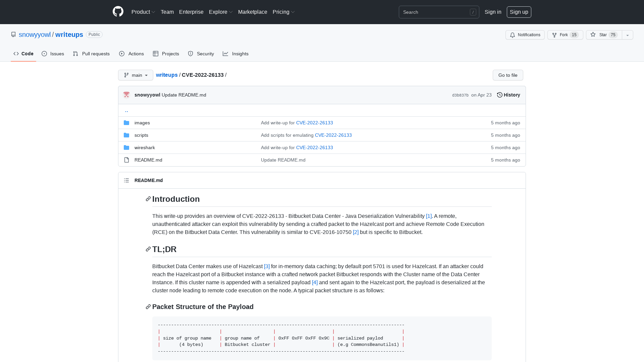Open the snowyyowl owner link
Screen dimensions: 644x362
click(35, 35)
